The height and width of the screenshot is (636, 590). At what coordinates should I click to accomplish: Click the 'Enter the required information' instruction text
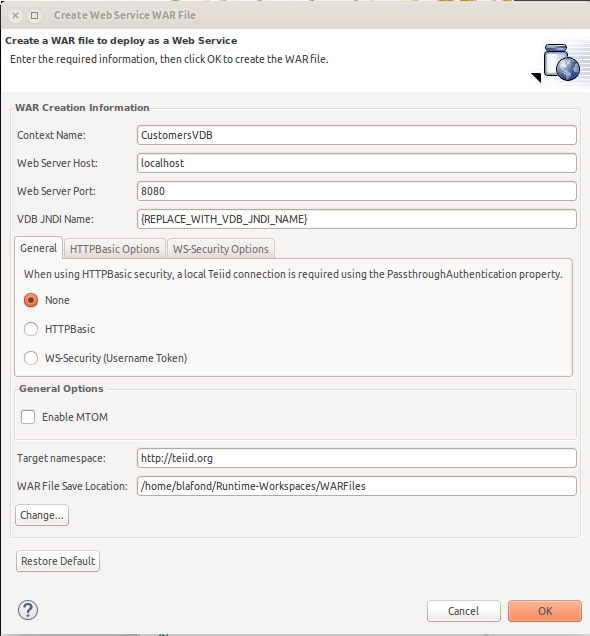(169, 59)
